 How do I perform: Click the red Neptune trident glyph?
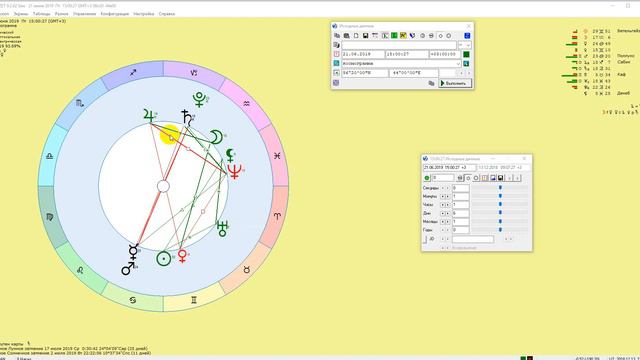tap(235, 171)
